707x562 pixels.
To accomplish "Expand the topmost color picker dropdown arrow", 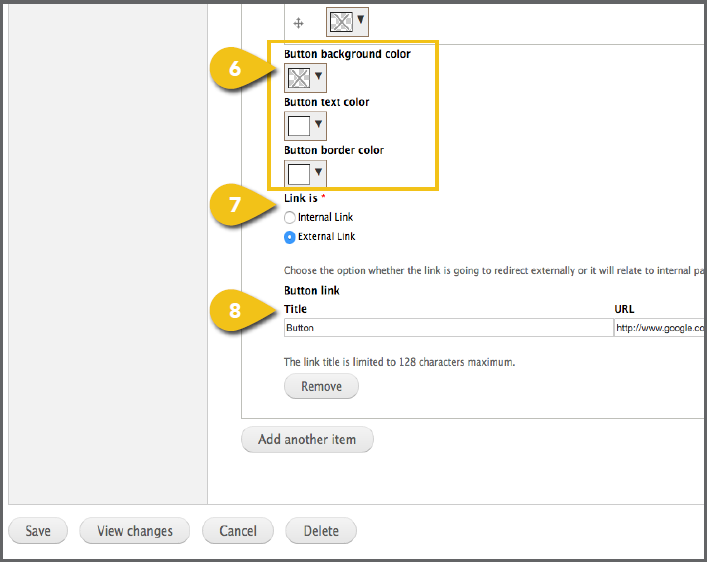I will (361, 19).
